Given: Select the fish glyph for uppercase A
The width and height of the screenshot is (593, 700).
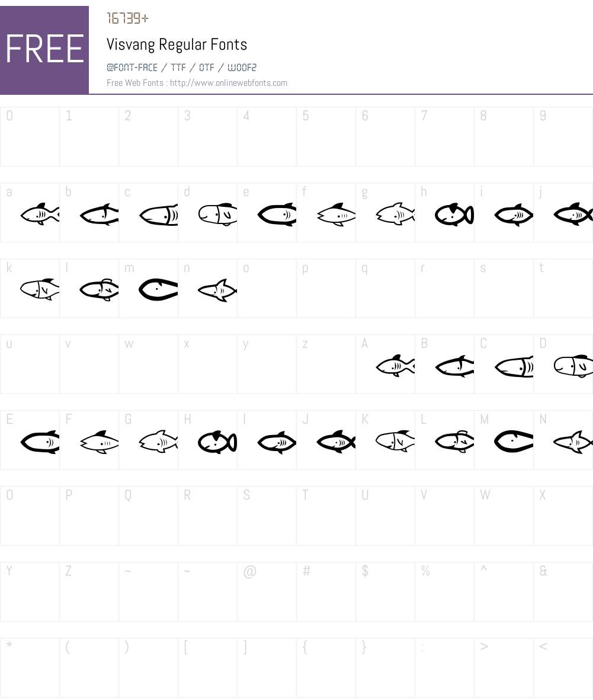Looking at the screenshot, I should click(x=395, y=366).
